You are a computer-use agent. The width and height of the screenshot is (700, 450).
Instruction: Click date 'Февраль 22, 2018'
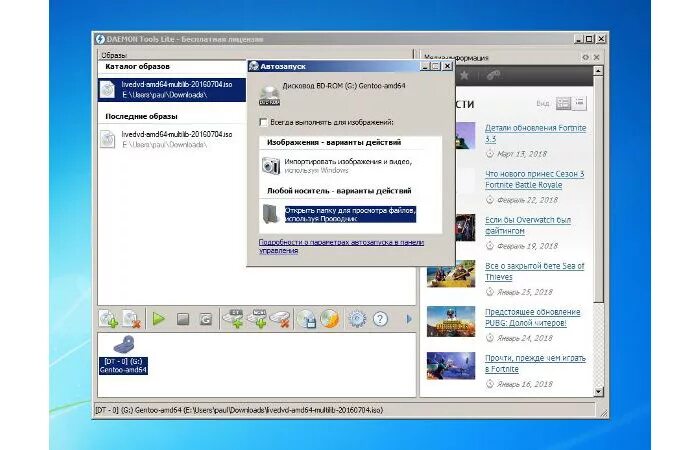[527, 200]
